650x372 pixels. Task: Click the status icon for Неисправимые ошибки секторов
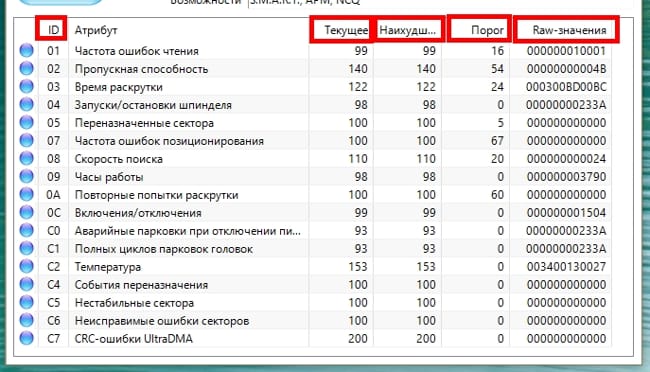(27, 321)
